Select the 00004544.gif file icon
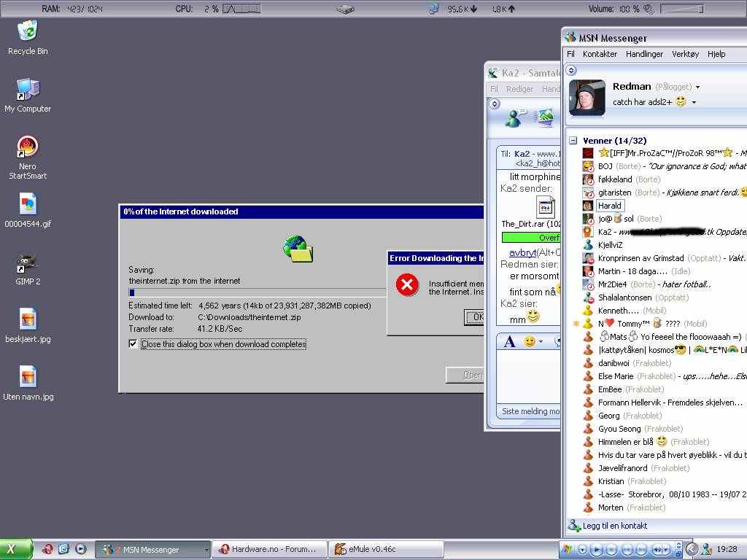747x560 pixels. point(28,204)
